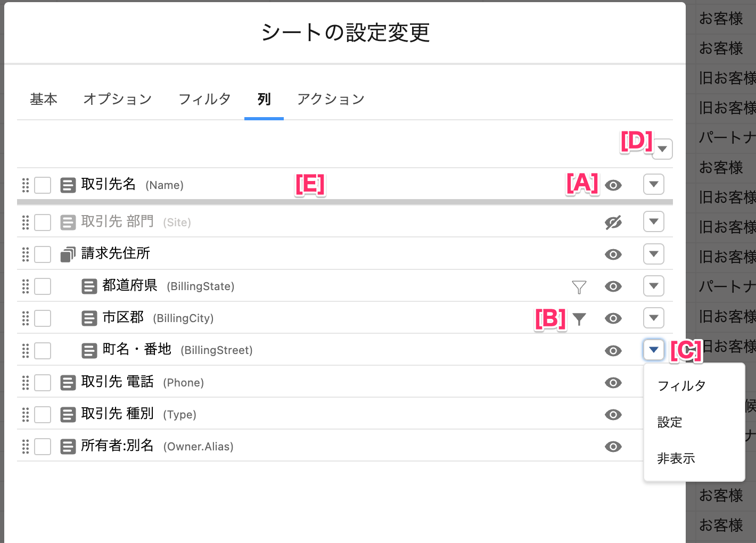
Task: Click drag handle of 取引先名 row
Action: pos(25,185)
